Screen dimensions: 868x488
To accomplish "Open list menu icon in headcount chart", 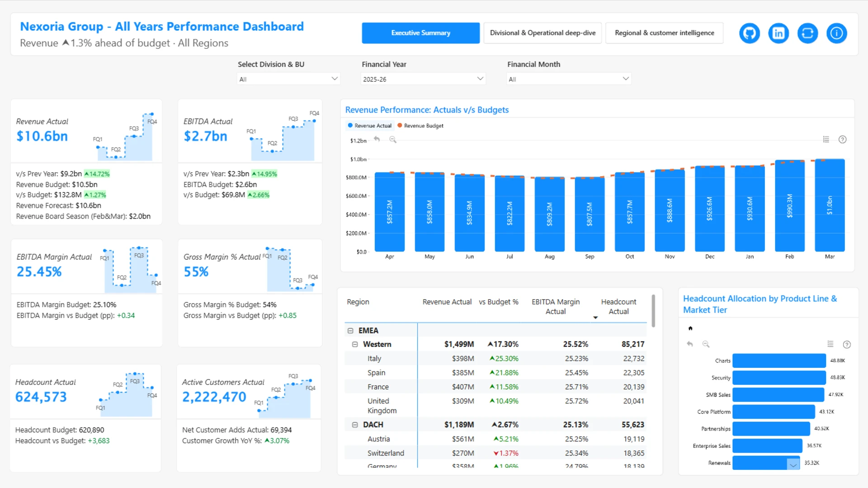I will 830,344.
